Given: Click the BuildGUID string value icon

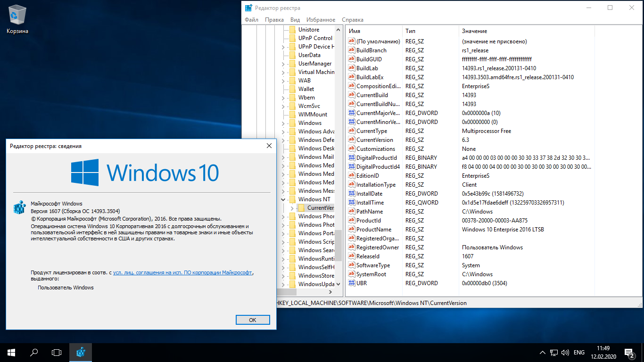Looking at the screenshot, I should [351, 59].
